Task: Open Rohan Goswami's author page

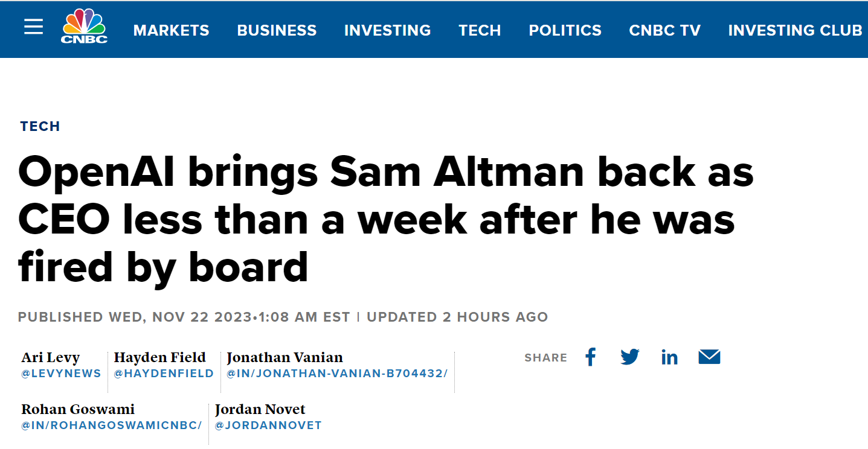Action: pos(78,410)
